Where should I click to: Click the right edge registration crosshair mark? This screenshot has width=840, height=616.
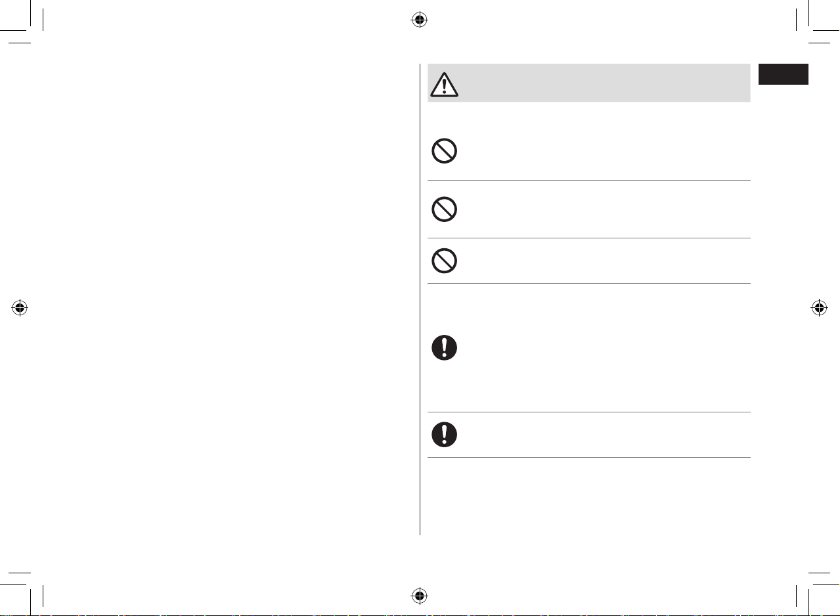[818, 308]
